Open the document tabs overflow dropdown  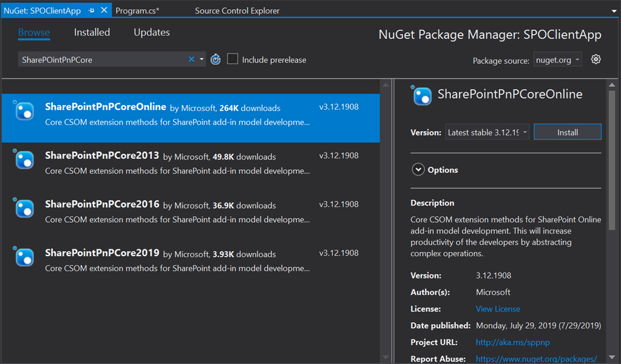pos(614,11)
